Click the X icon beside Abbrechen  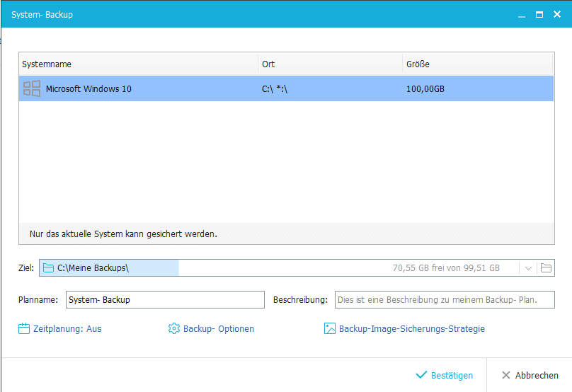click(x=505, y=375)
